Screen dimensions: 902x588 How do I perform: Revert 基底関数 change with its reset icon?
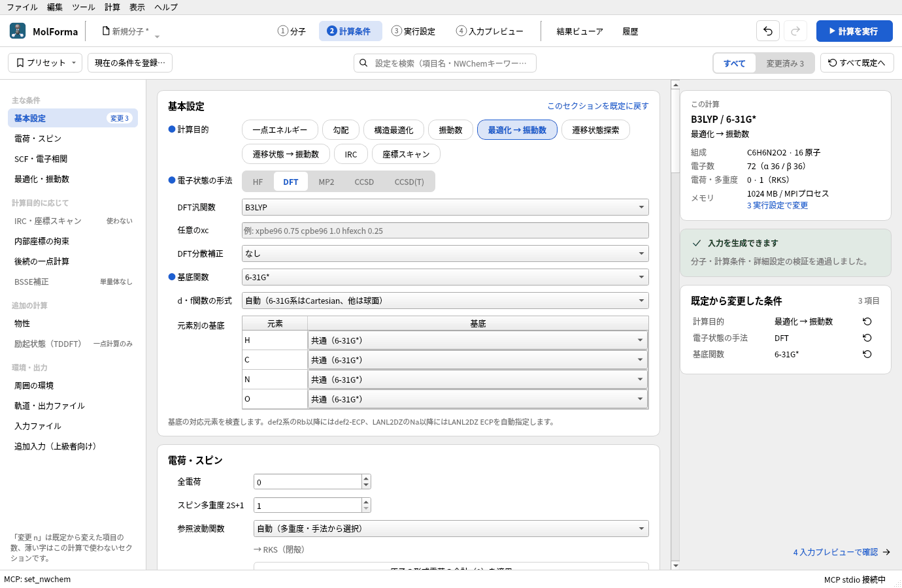[867, 354]
